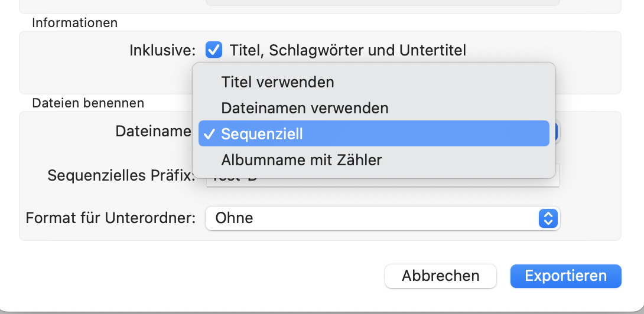Choose "Albumname mit Zähler" option
Viewport: 644px width, 314px height.
click(301, 160)
